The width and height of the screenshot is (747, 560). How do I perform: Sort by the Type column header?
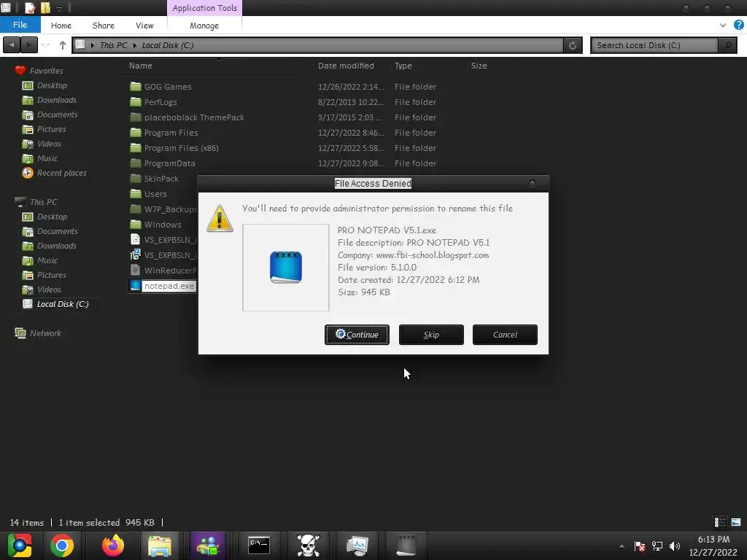[403, 66]
